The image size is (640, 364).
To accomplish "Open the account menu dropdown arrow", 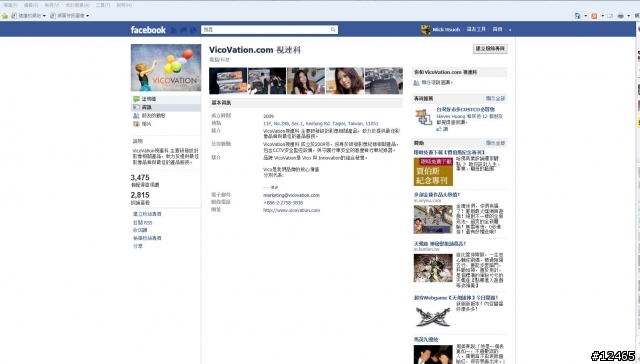I will (x=510, y=30).
